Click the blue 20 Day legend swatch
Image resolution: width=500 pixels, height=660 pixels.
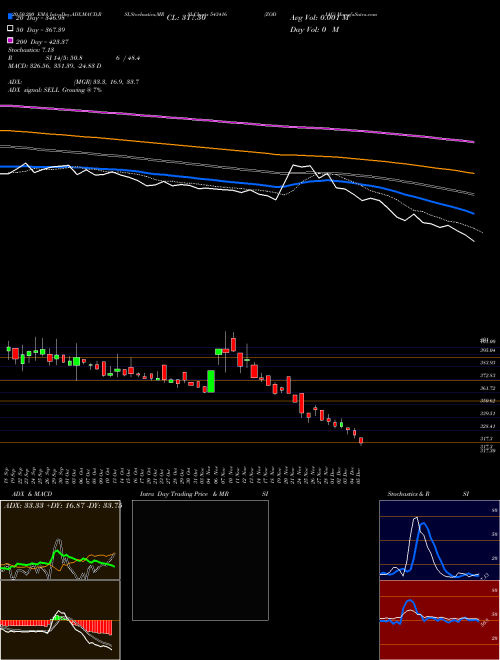(x=10, y=17)
